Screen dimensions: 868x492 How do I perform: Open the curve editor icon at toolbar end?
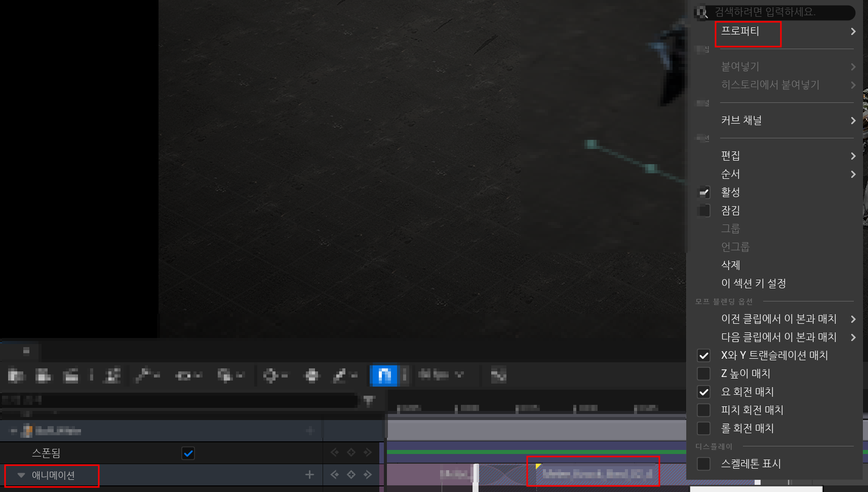click(499, 375)
